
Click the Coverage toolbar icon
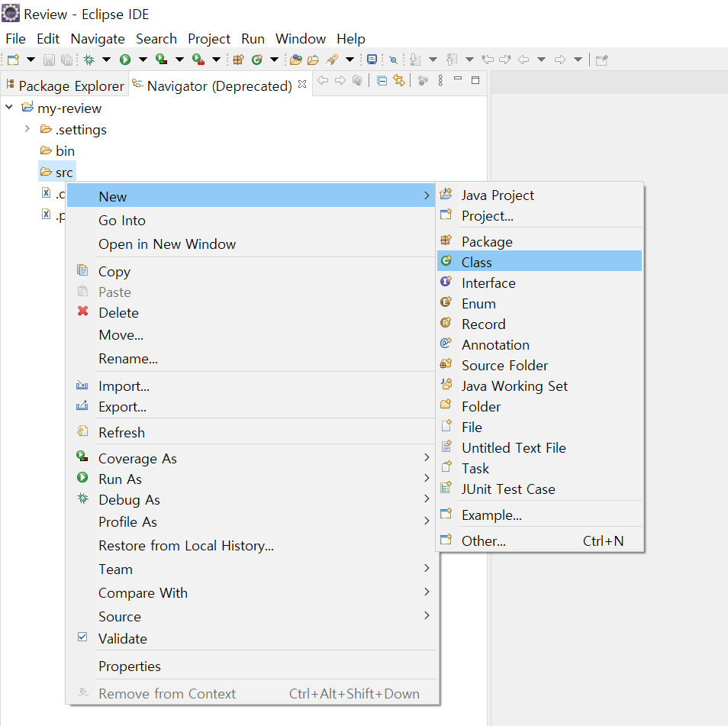(x=161, y=60)
